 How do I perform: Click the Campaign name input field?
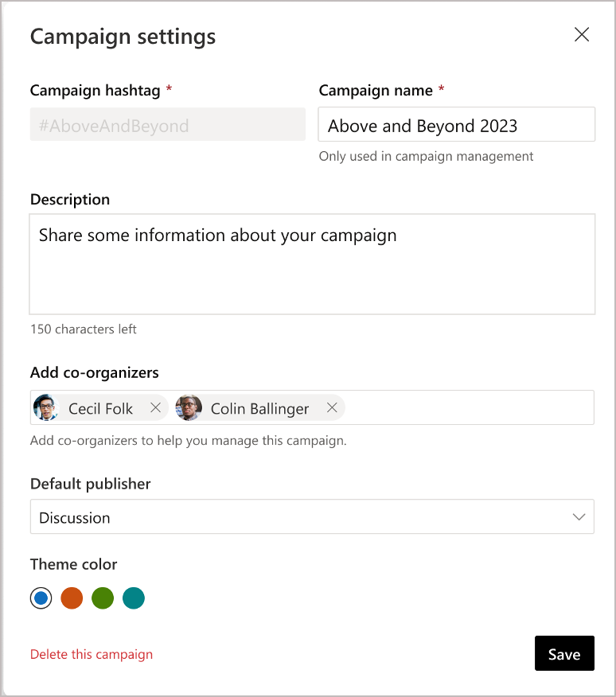pos(456,124)
